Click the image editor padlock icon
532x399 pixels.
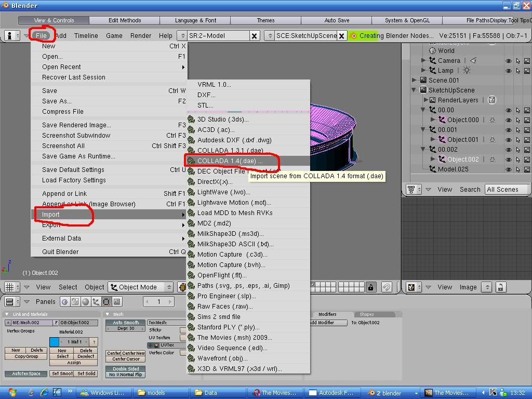pyautogui.click(x=500, y=287)
